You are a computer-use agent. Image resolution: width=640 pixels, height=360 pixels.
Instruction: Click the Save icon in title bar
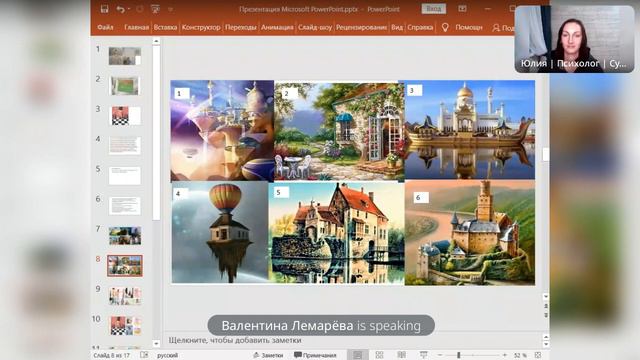(104, 9)
